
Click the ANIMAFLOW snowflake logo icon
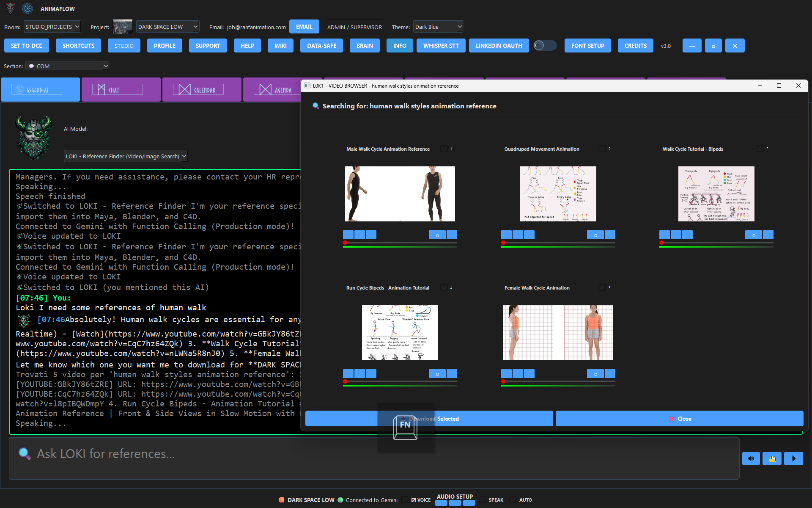tap(27, 8)
